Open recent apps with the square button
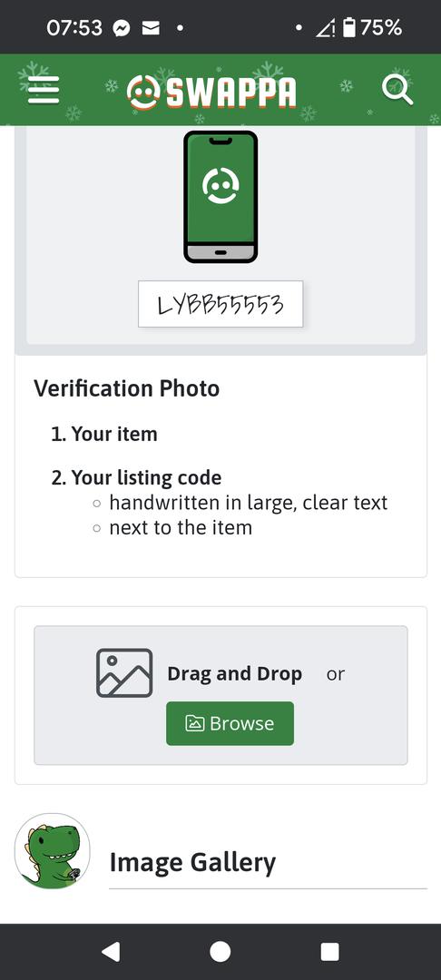The image size is (441, 980). (329, 951)
